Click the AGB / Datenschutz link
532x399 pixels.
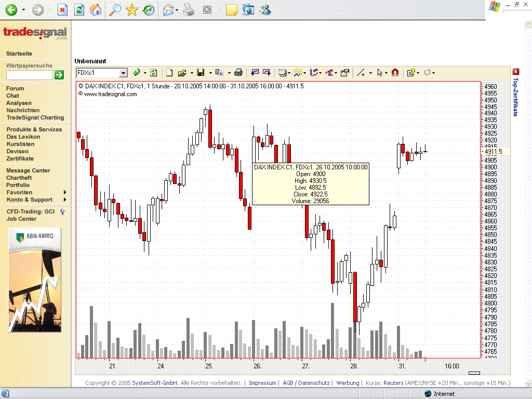tap(306, 383)
